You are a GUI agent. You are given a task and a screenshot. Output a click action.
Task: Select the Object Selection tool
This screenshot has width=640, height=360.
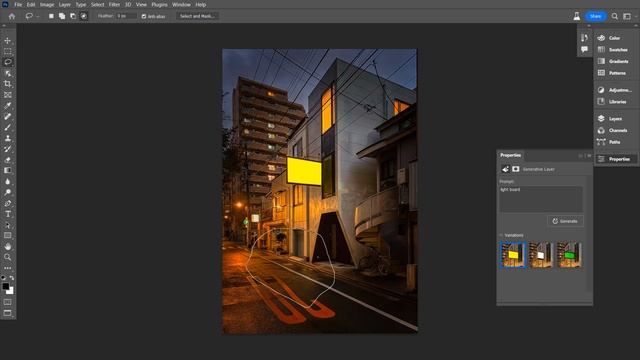8,73
